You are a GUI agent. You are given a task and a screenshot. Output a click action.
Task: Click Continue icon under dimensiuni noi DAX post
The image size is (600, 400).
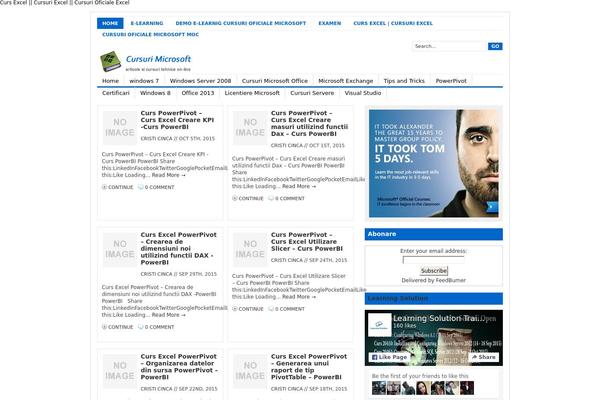(x=104, y=327)
